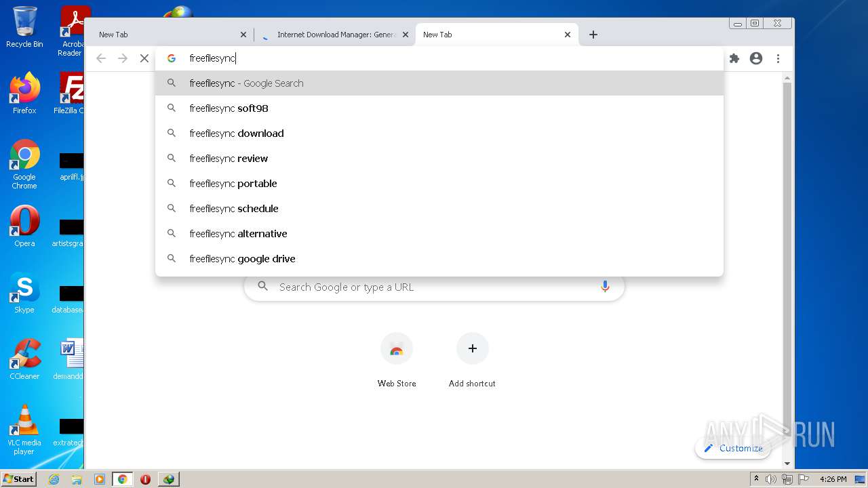This screenshot has width=868, height=488.
Task: Open a new tab with plus button
Action: click(x=593, y=35)
